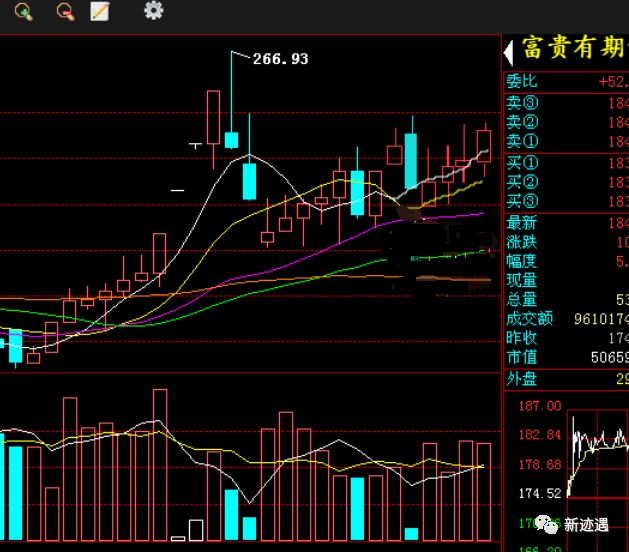Open the settings gear icon
Screen dimensions: 629x552
pos(154,10)
